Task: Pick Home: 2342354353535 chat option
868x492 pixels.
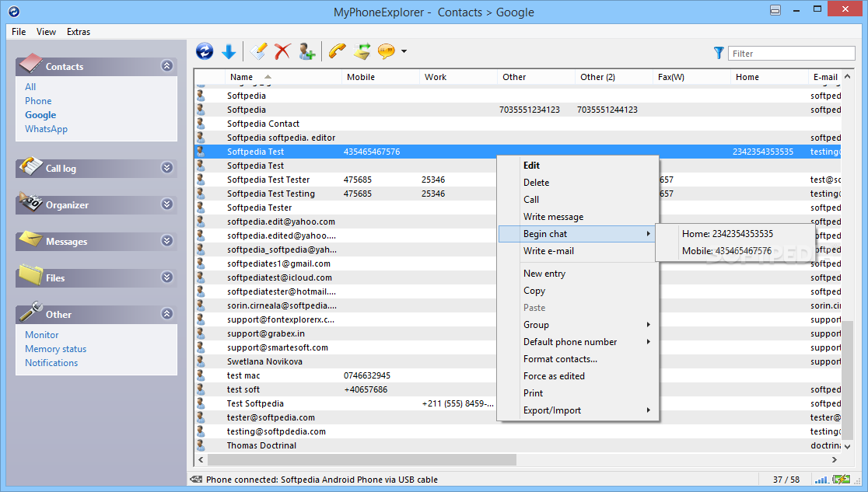Action: click(734, 234)
